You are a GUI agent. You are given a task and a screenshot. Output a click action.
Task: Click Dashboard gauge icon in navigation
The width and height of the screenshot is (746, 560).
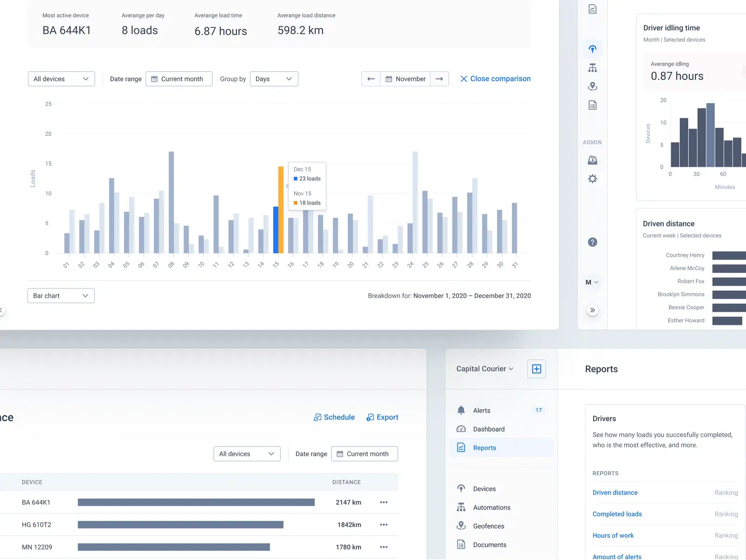(x=461, y=429)
